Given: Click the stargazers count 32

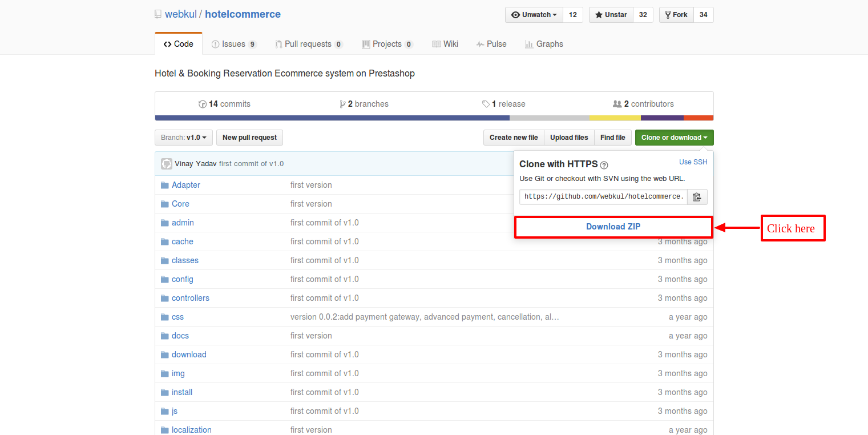Looking at the screenshot, I should click(643, 15).
